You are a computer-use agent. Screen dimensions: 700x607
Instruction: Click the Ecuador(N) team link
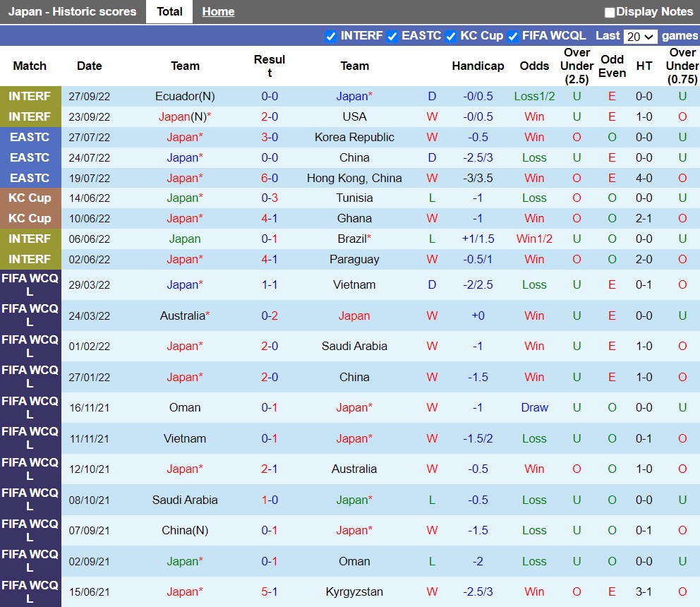tap(185, 97)
